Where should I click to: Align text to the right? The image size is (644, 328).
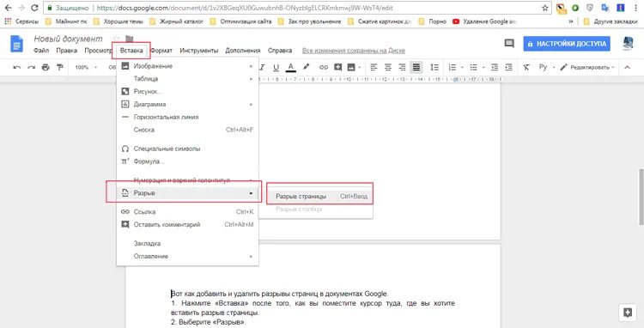[402, 67]
